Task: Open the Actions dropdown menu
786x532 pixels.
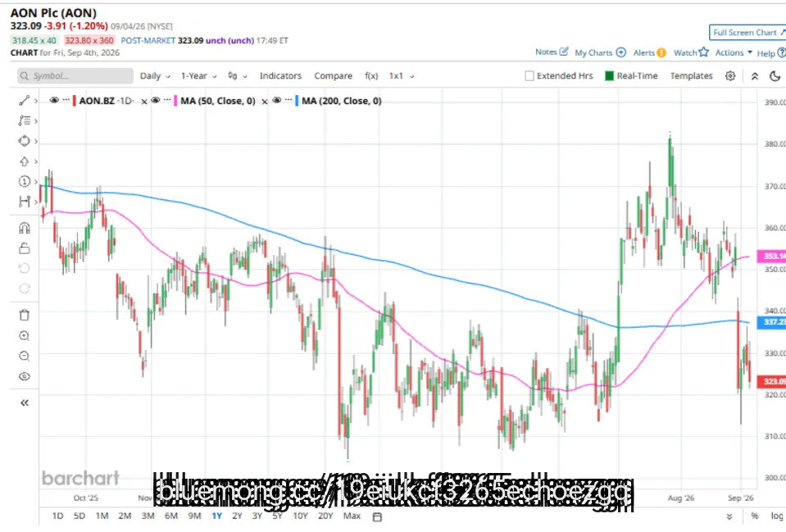Action: pos(734,52)
